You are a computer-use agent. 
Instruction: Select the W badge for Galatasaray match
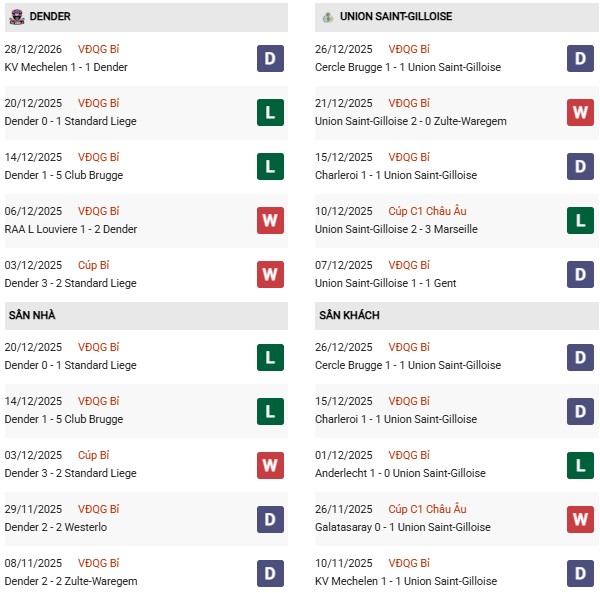(580, 519)
